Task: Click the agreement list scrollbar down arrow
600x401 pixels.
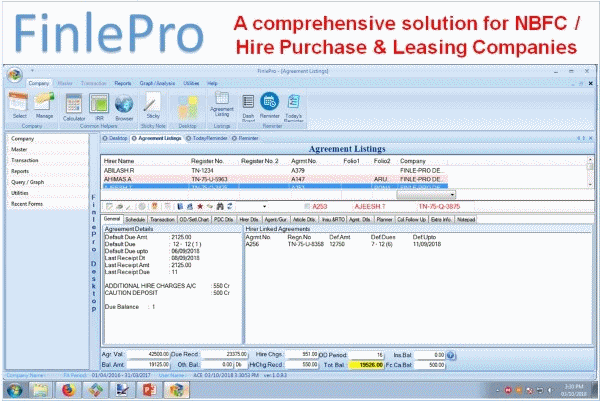Action: tap(590, 184)
